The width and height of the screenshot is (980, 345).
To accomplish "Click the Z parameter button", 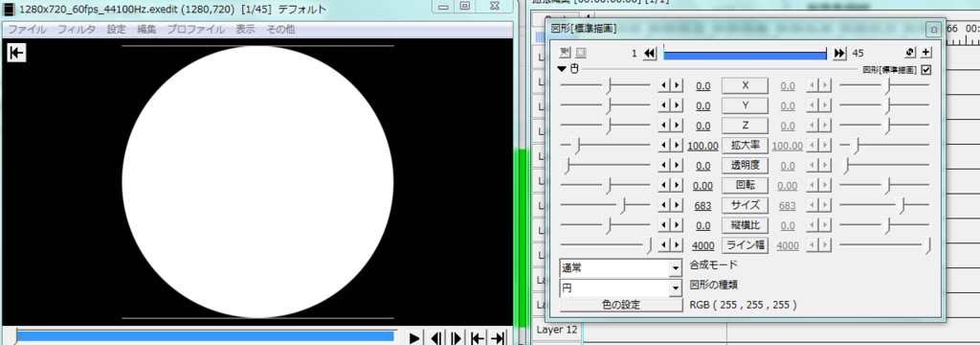I will point(745,126).
